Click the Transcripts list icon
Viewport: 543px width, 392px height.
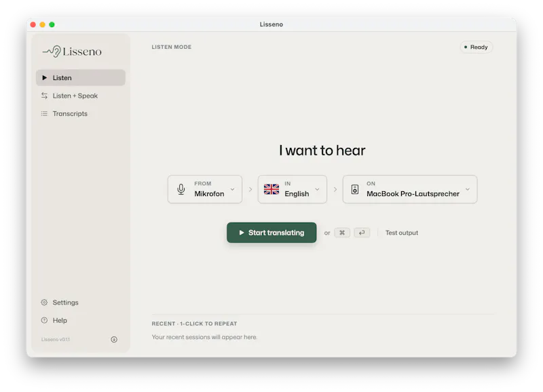coord(44,114)
